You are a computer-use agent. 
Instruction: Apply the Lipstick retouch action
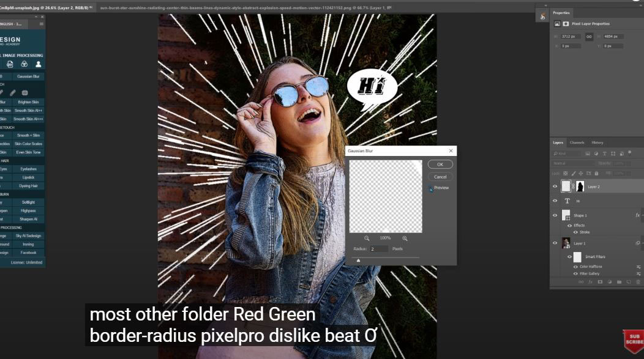pyautogui.click(x=28, y=177)
